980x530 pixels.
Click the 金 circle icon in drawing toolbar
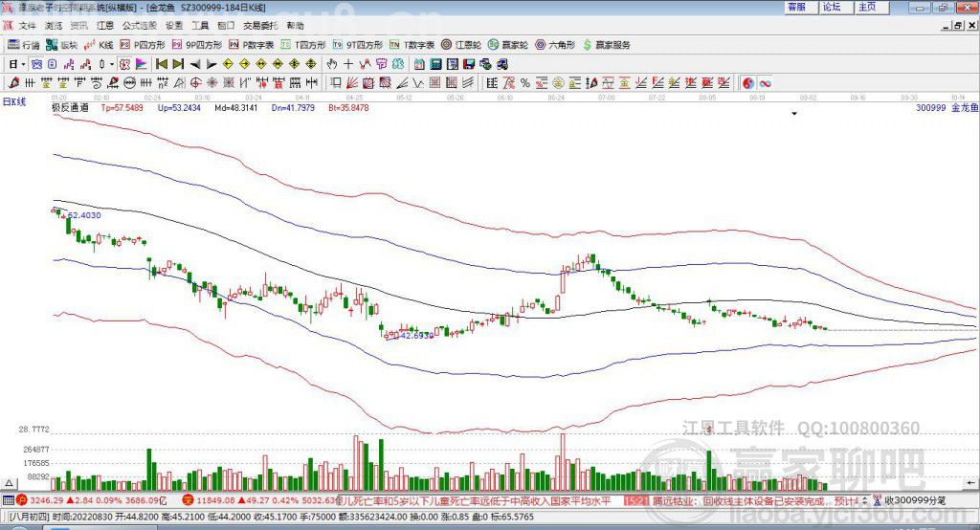(558, 82)
